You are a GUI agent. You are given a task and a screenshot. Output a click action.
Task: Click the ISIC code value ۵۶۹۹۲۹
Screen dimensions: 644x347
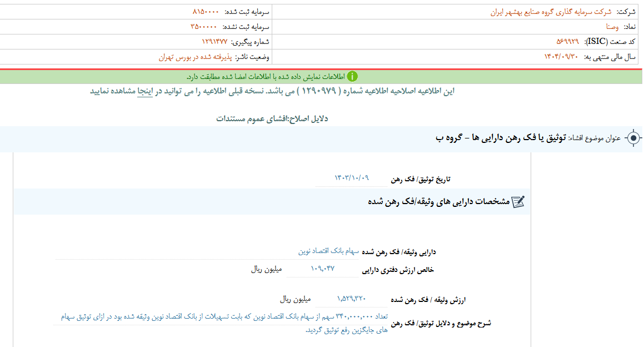pyautogui.click(x=567, y=42)
